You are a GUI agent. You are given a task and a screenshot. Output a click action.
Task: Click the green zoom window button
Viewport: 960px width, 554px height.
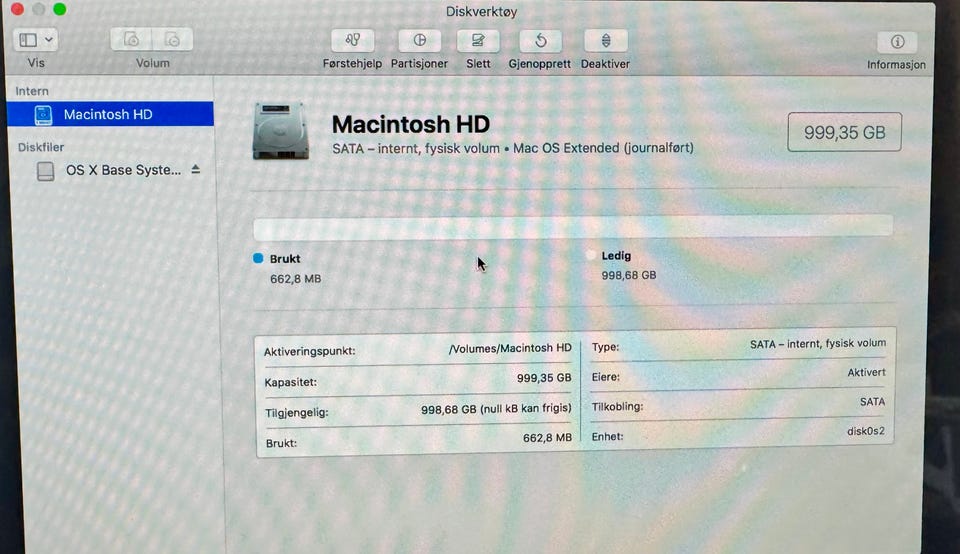(x=59, y=9)
